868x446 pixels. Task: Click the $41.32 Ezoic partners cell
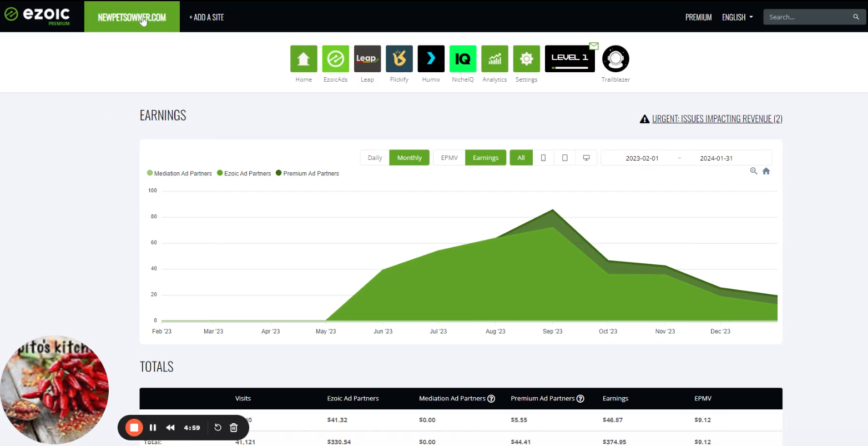coord(337,420)
